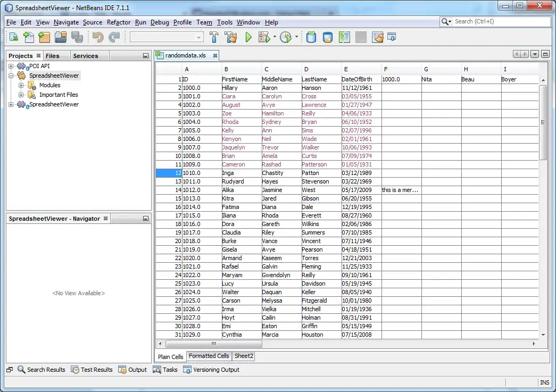Viewport: 556px width, 392px height.
Task: Close the randomdata.xls editor tab
Action: pyautogui.click(x=215, y=55)
